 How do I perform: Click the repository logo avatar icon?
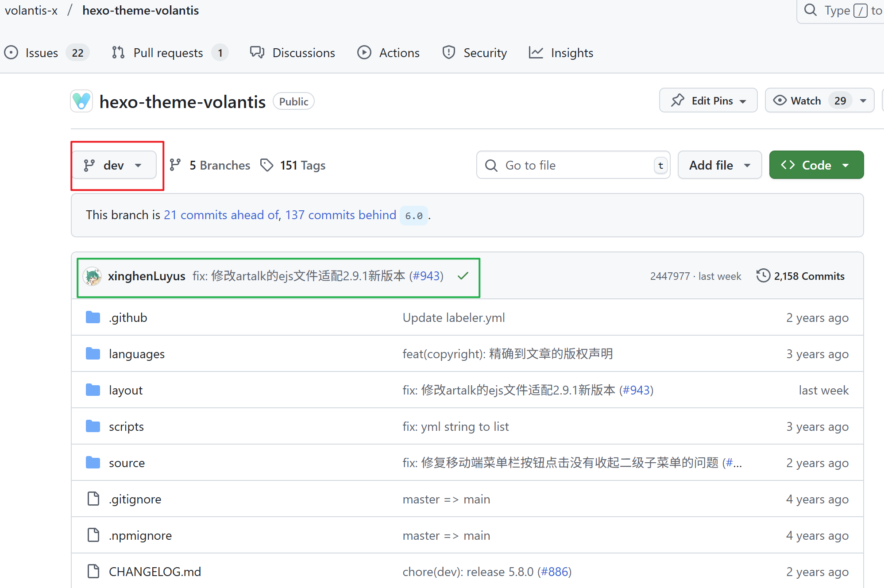coord(81,101)
